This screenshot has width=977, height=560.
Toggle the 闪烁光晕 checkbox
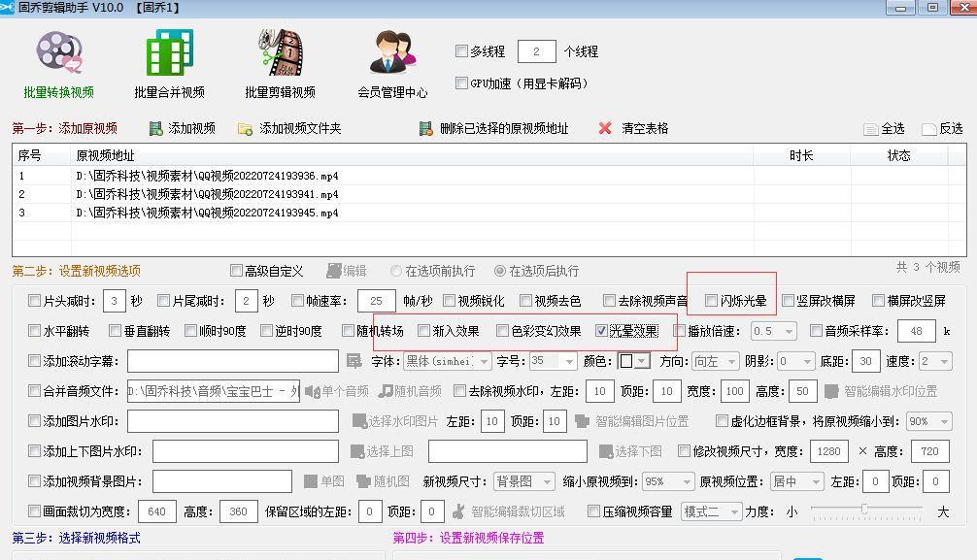712,301
